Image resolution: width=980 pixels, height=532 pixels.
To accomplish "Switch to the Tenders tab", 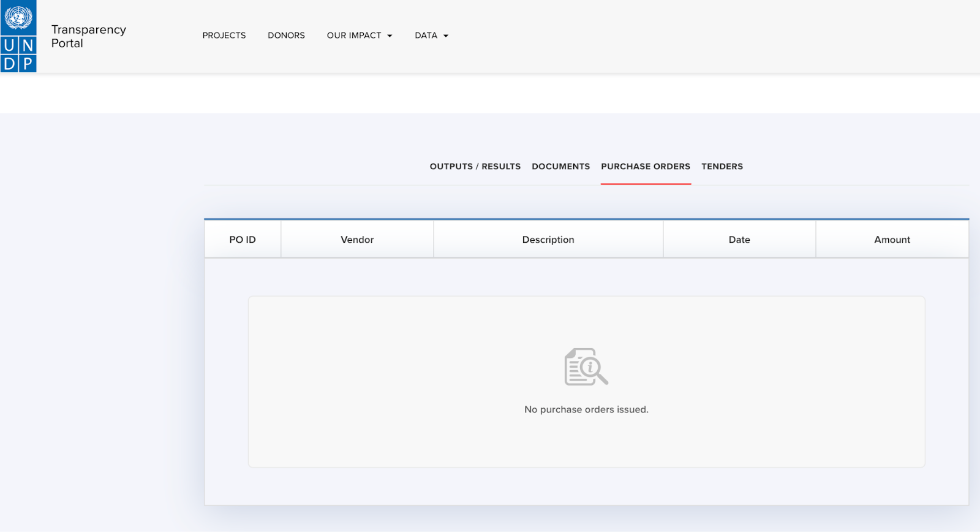I will pyautogui.click(x=722, y=166).
